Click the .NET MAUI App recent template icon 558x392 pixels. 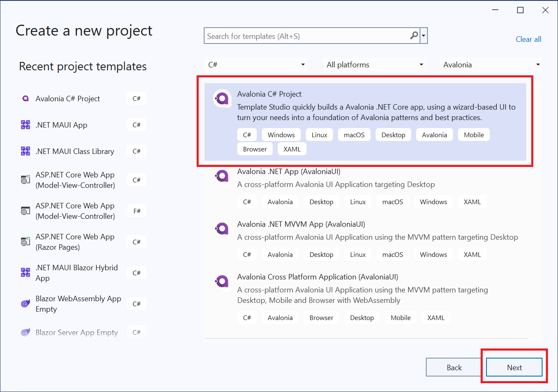26,125
